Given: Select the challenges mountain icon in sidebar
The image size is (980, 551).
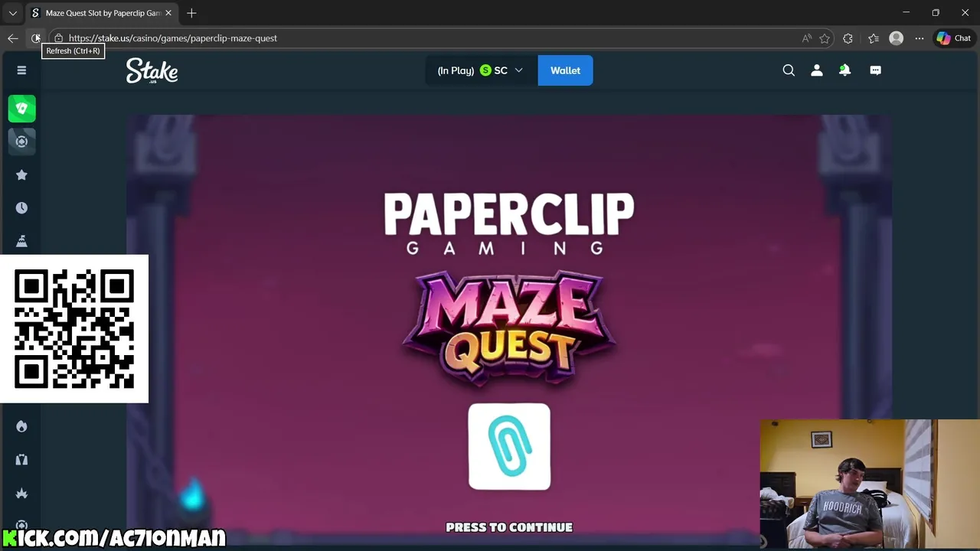Looking at the screenshot, I should tap(21, 241).
